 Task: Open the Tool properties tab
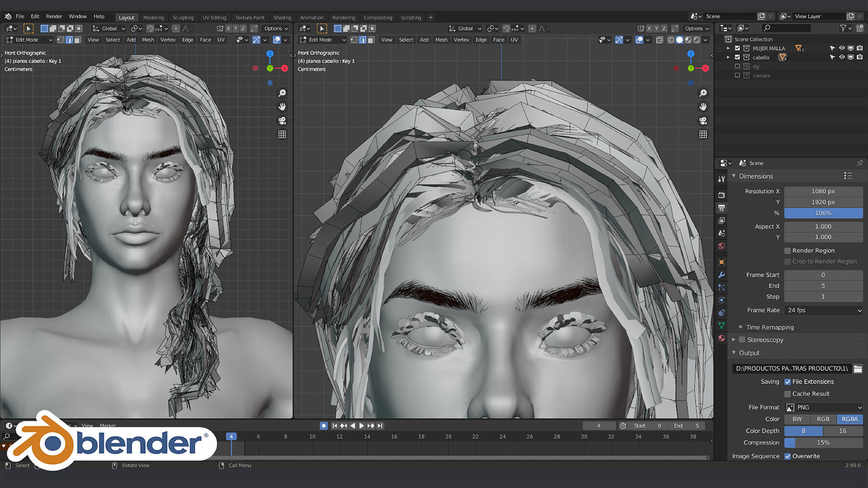click(721, 179)
